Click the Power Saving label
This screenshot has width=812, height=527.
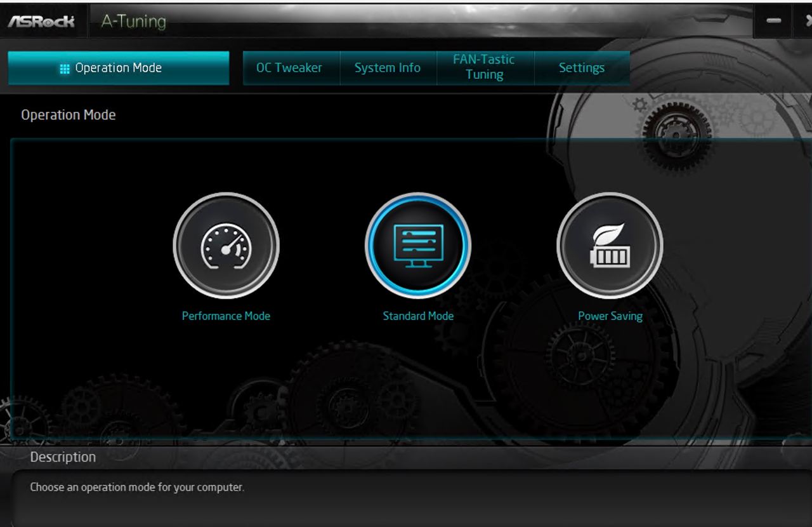point(610,316)
